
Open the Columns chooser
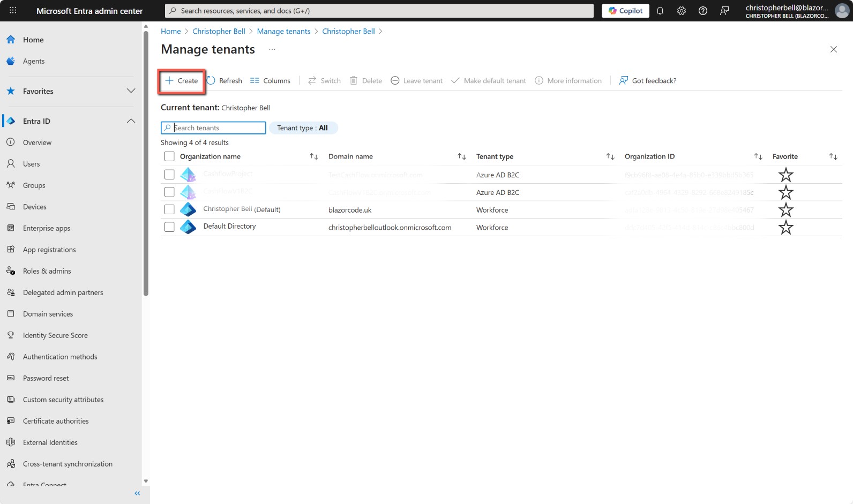pos(270,80)
